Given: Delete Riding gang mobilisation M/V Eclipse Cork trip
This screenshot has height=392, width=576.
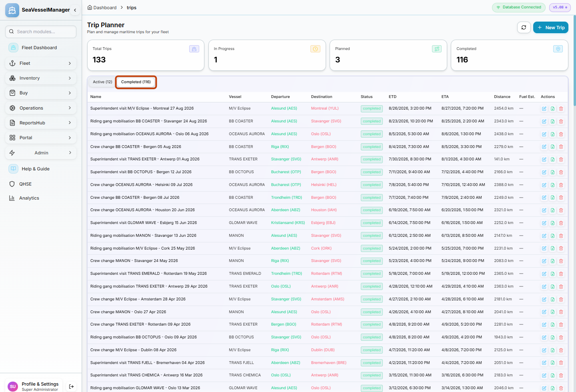Looking at the screenshot, I should click(x=561, y=248).
